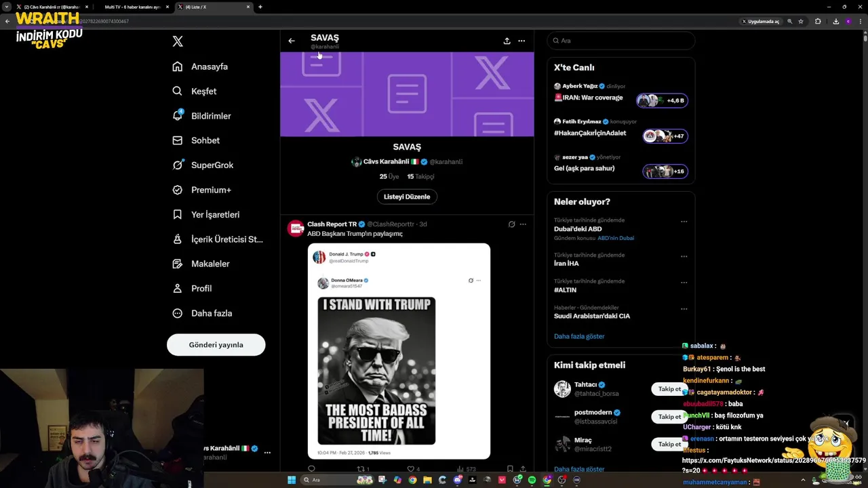The height and width of the screenshot is (488, 868).
Task: Open the browser extensions icon
Action: pos(818,22)
